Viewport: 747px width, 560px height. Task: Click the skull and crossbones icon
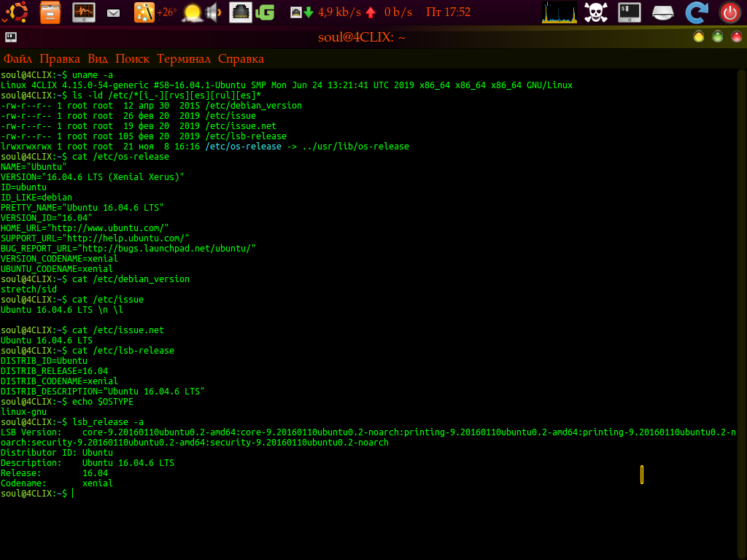(x=596, y=12)
